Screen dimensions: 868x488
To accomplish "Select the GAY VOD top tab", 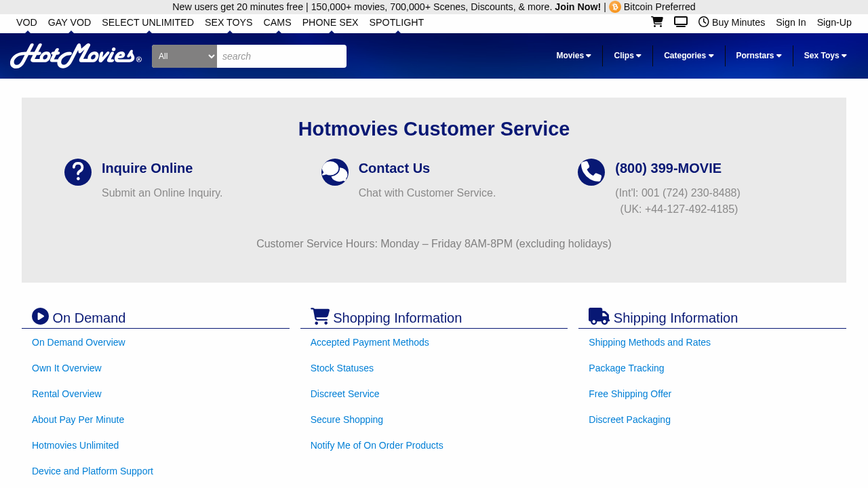I will coord(69,22).
